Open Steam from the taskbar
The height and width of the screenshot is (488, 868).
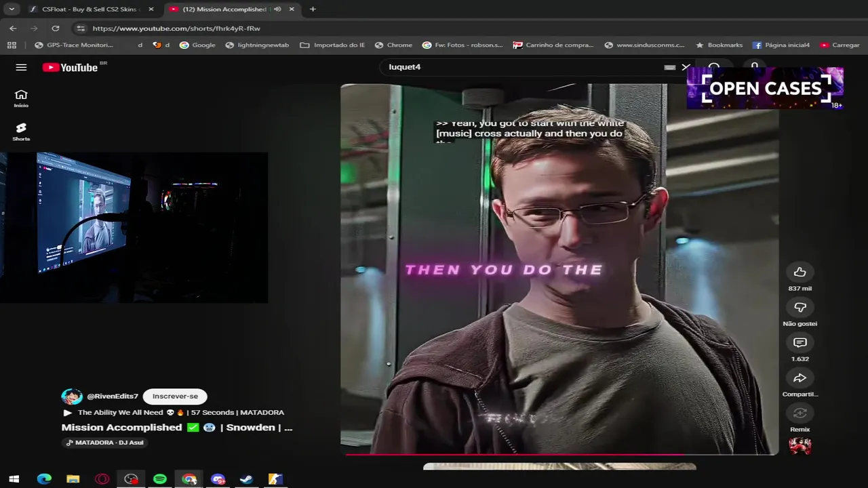tap(247, 479)
